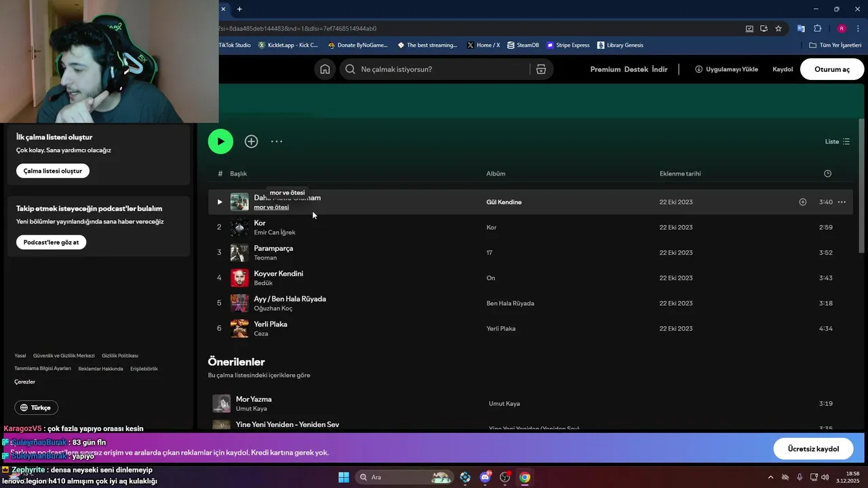Open SteamDB bookmark
Viewport: 868px width, 488px height.
point(523,45)
